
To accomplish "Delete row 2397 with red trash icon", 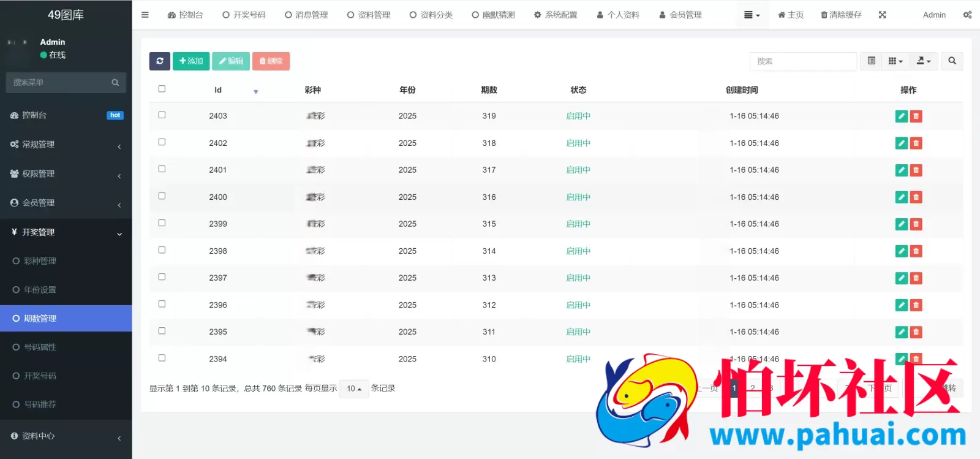I will pos(916,278).
